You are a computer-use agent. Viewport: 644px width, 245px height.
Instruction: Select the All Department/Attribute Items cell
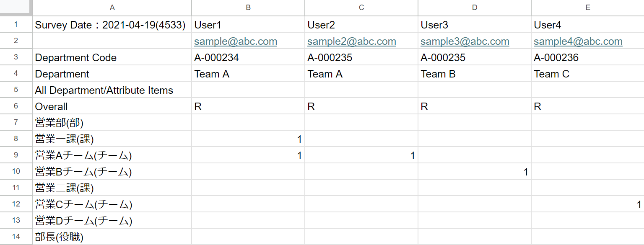[x=104, y=90]
